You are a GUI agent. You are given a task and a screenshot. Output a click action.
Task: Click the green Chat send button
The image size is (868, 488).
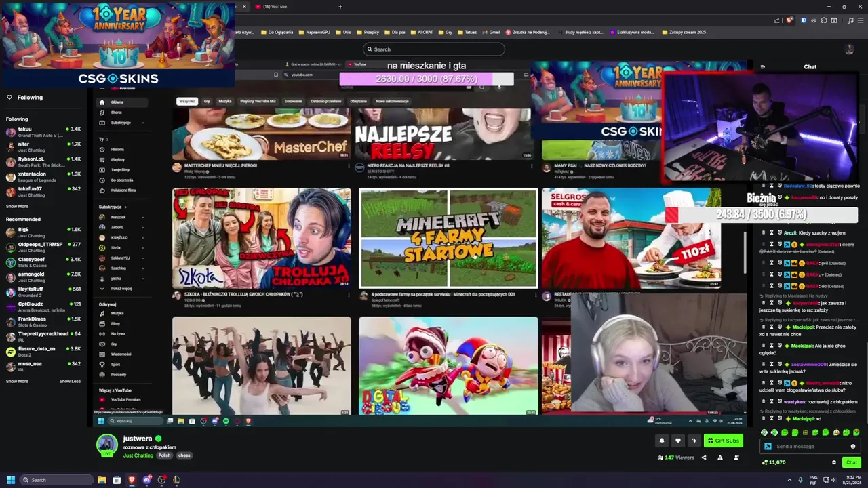(852, 462)
